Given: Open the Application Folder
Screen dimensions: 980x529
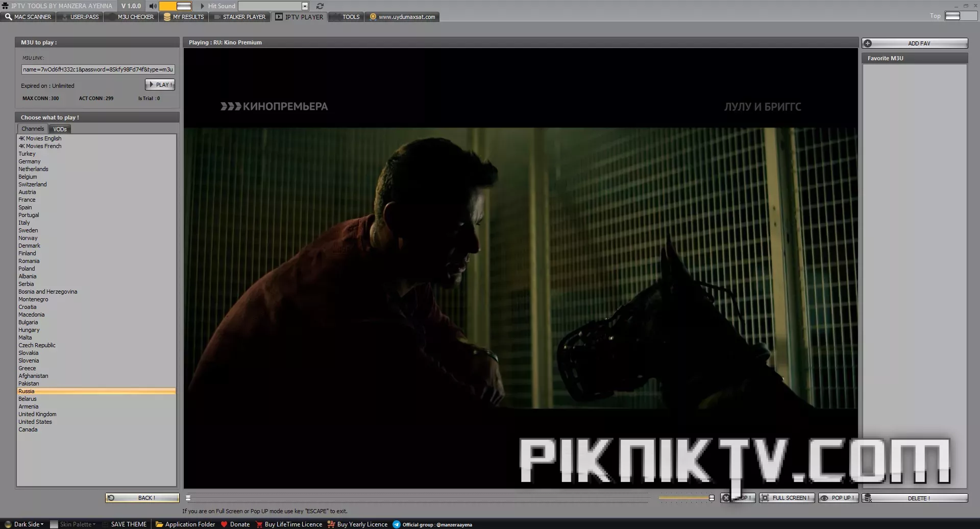Looking at the screenshot, I should click(x=185, y=524).
